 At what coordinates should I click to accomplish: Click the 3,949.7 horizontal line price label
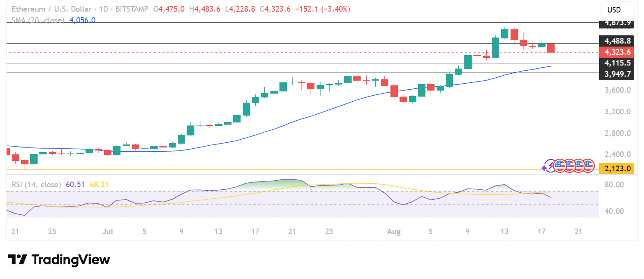(x=617, y=74)
